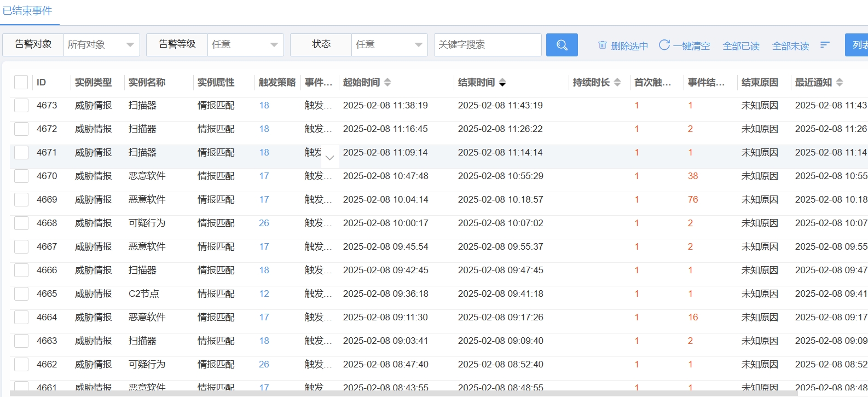Click the 删除选中 text button

[x=629, y=46]
